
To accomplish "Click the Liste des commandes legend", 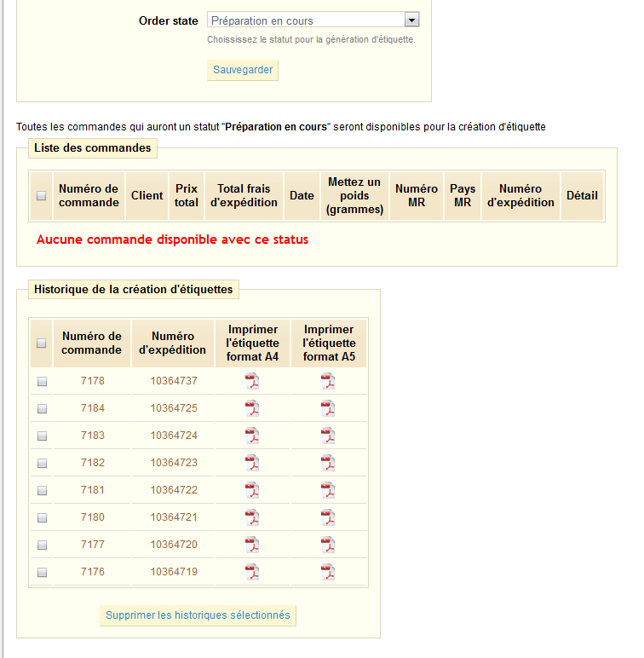I will click(93, 148).
